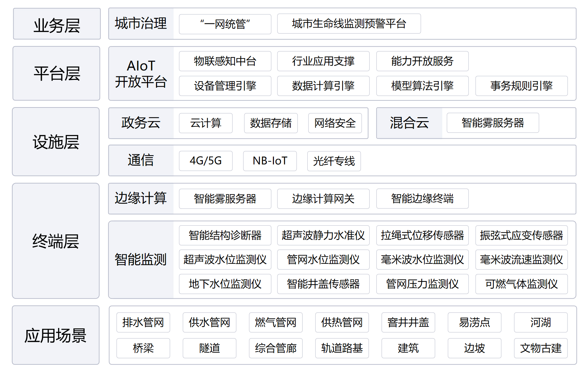Click the 事务规则引擎 box
The height and width of the screenshot is (378, 588).
[521, 86]
